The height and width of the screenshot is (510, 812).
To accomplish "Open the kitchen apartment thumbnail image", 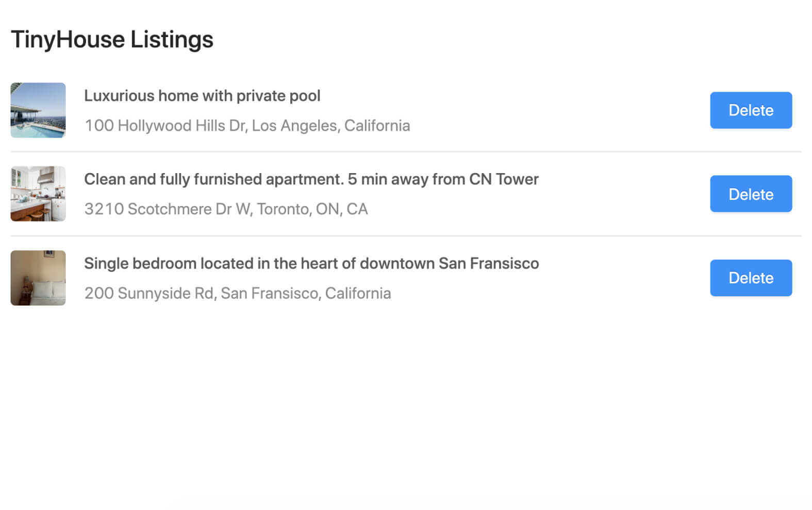I will (x=38, y=194).
